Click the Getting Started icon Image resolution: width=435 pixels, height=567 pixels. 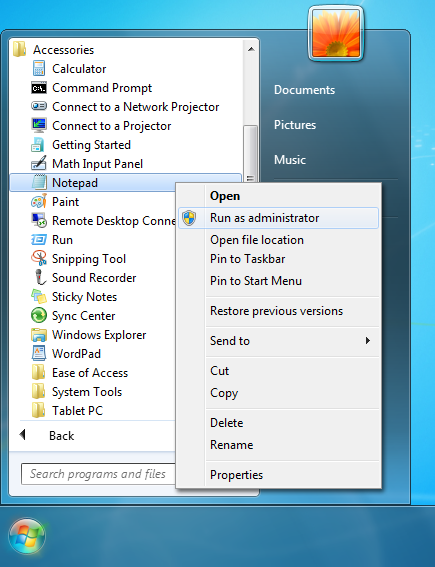click(x=38, y=145)
